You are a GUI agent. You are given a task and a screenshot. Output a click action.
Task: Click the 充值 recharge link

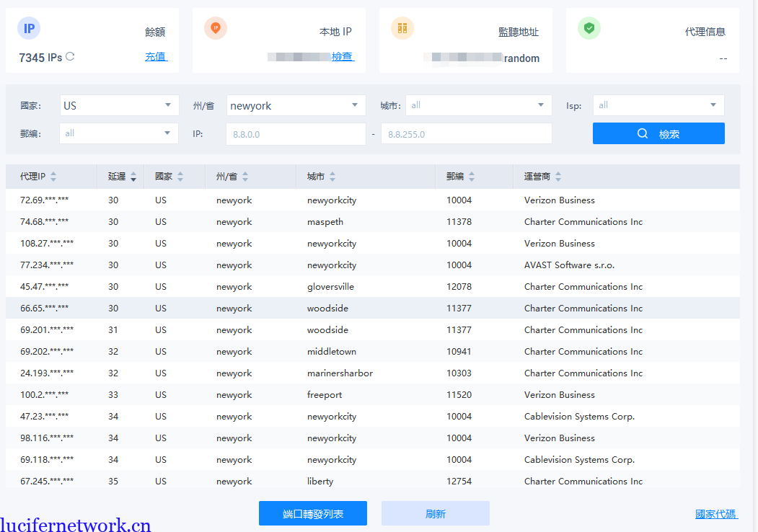click(x=157, y=56)
